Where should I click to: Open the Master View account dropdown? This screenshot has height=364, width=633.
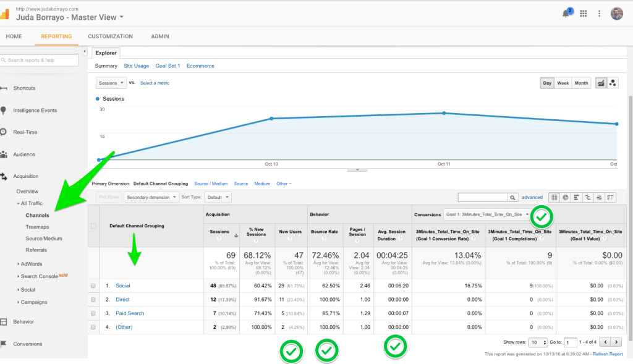pos(122,17)
